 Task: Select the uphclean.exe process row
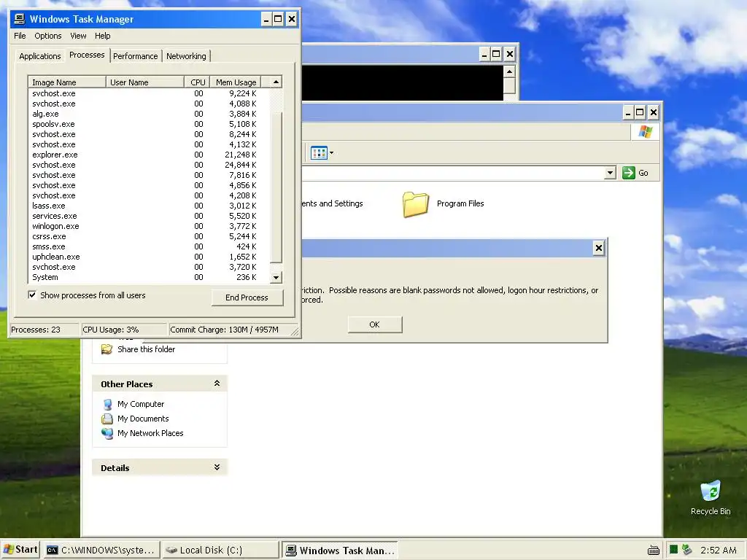(x=149, y=257)
